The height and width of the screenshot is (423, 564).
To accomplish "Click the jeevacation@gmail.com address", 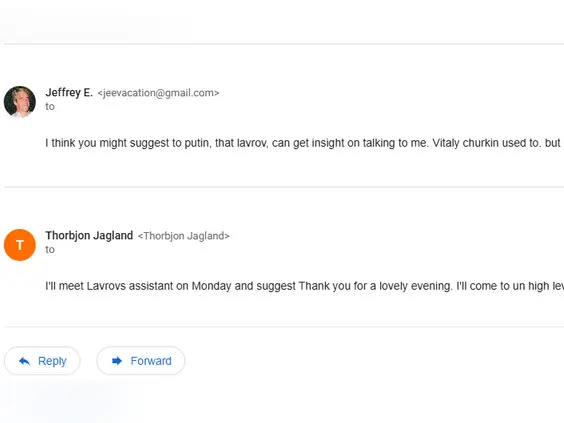I will tap(158, 93).
